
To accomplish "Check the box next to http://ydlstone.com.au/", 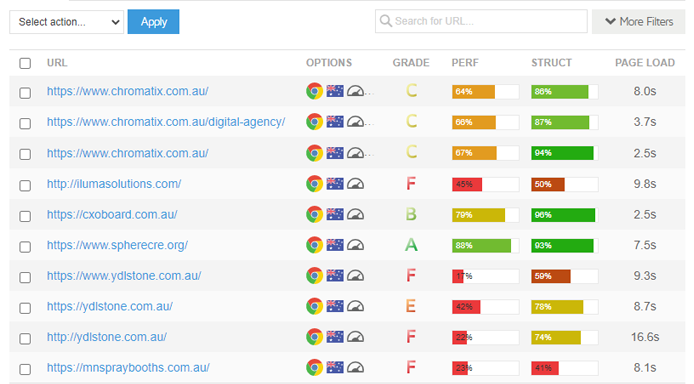I will coord(25,339).
